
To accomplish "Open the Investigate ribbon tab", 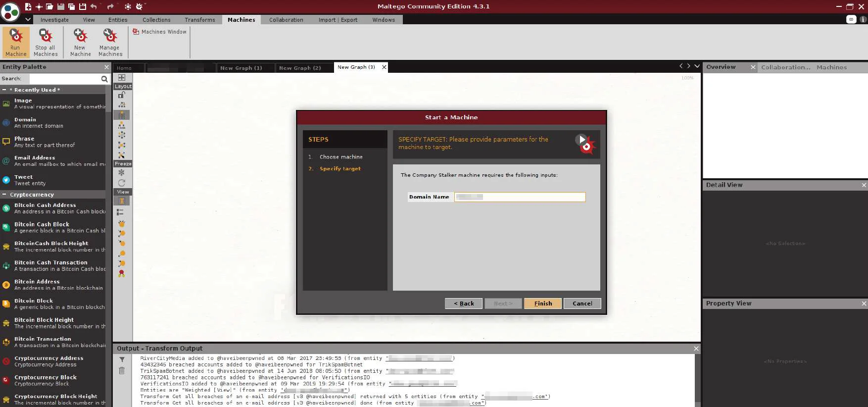I will [54, 20].
